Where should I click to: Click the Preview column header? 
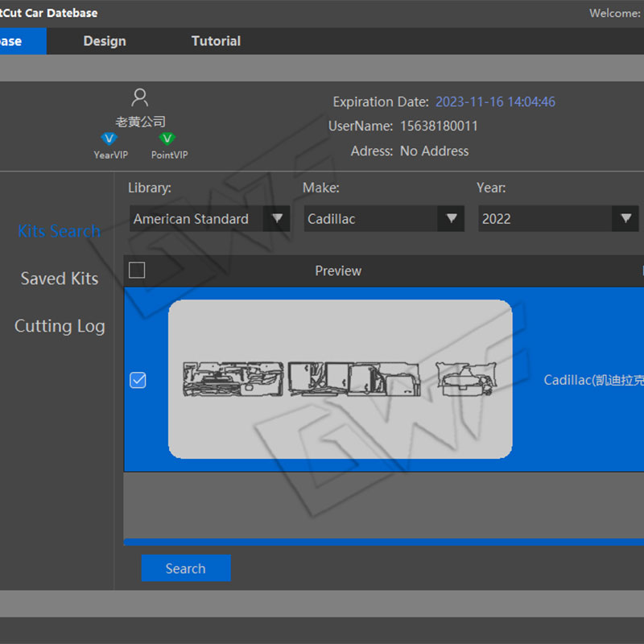click(x=338, y=271)
